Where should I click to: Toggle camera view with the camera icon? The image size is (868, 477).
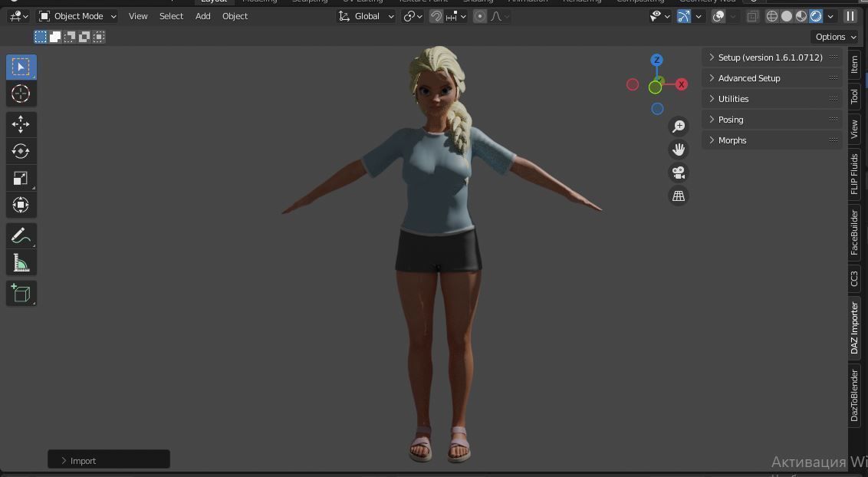[678, 173]
